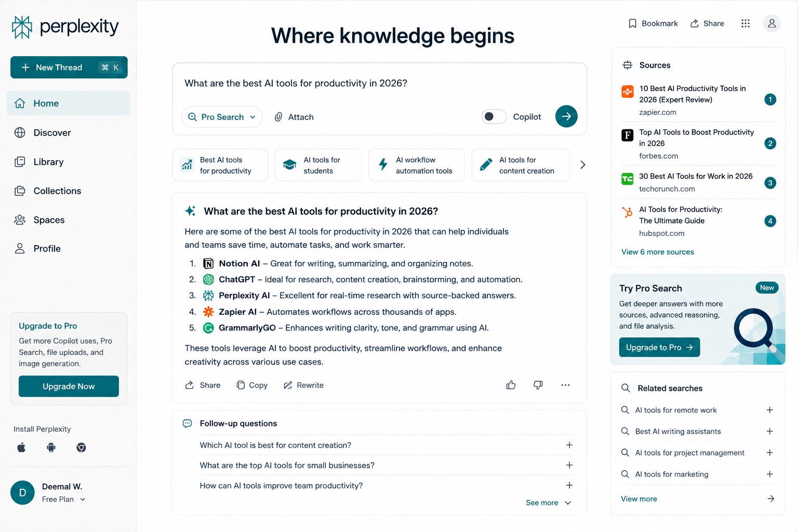Choose AI workflow automation tools suggestion
This screenshot has width=798, height=532.
(417, 165)
